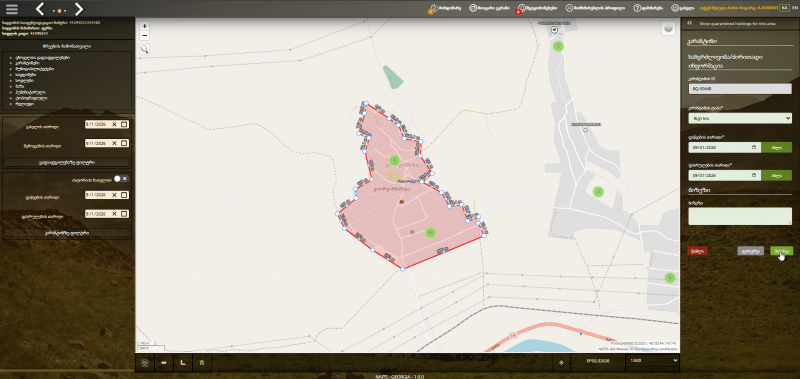
Task: Select the aperture-shaped tool in bottom toolbar
Action: [145, 363]
